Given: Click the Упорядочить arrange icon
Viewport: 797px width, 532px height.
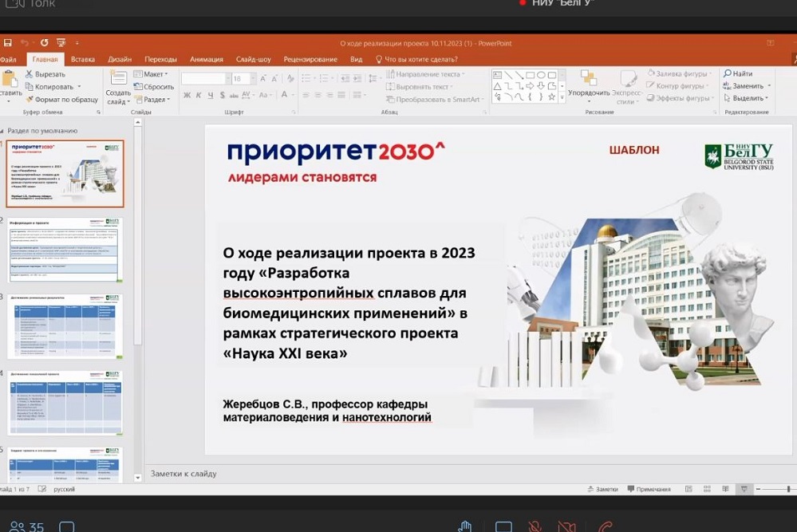Looking at the screenshot, I should 589,79.
